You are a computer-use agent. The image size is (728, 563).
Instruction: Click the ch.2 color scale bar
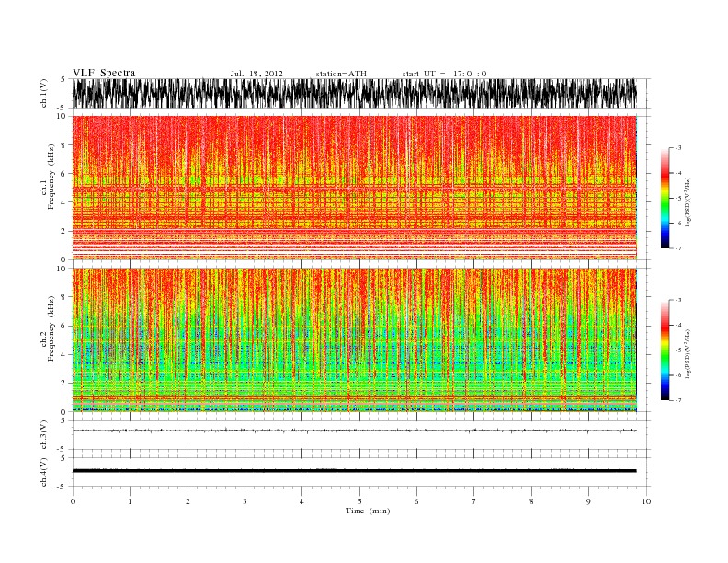point(665,350)
